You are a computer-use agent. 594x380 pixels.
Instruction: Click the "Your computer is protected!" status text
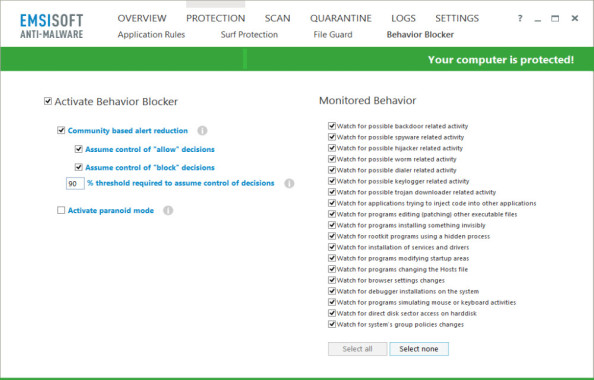501,59
